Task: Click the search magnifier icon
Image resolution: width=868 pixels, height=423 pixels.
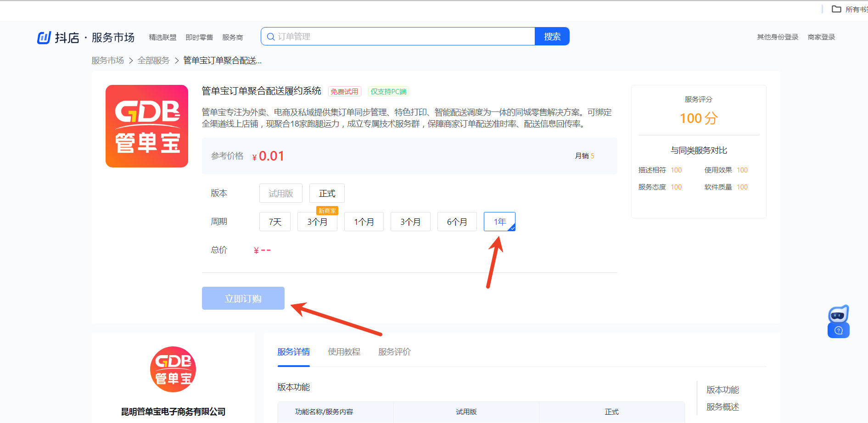Action: [271, 37]
